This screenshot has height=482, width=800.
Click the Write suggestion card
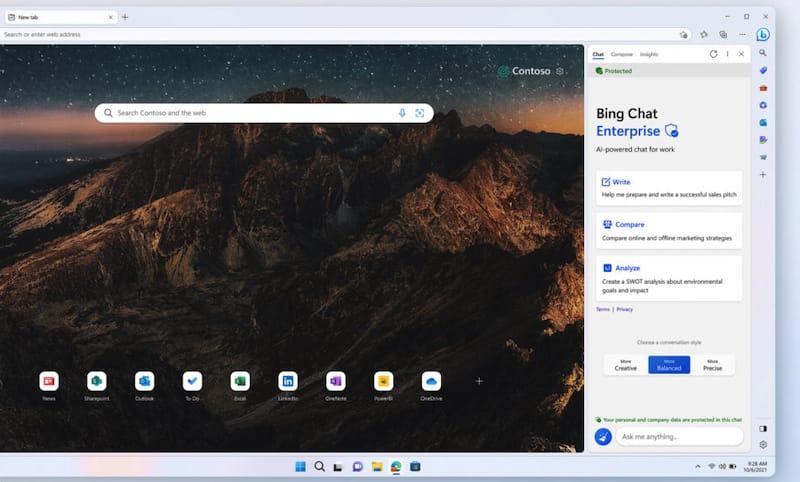coord(669,188)
